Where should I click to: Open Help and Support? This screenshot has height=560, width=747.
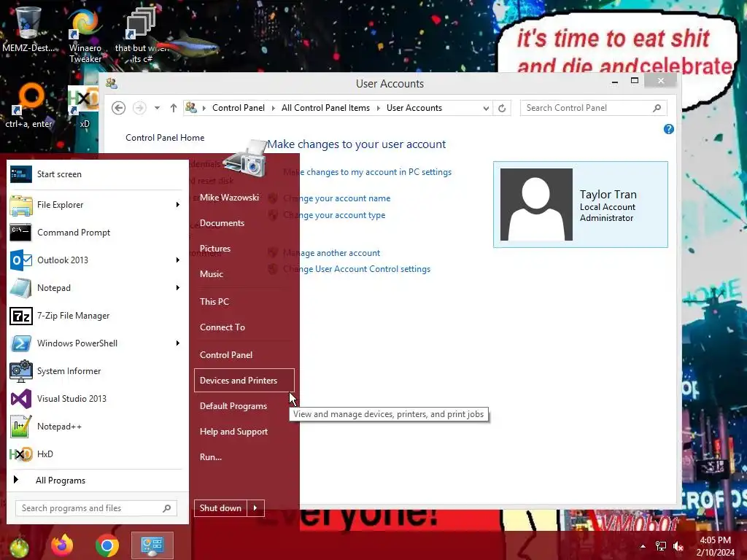(x=234, y=432)
